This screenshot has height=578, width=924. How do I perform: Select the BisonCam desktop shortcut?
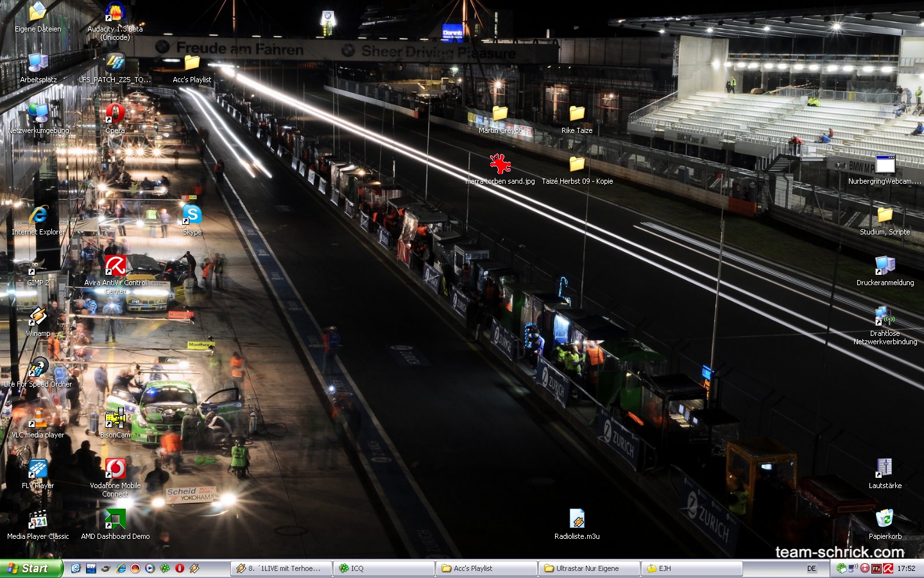pyautogui.click(x=115, y=424)
